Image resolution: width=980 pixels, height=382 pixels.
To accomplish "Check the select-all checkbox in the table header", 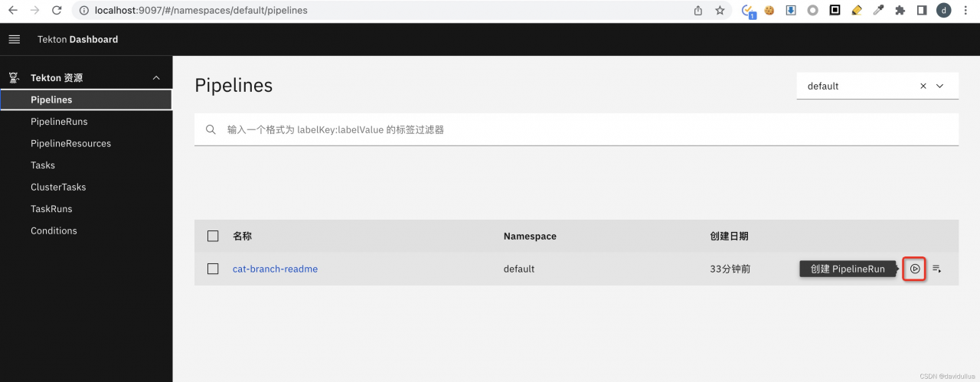I will [x=213, y=236].
